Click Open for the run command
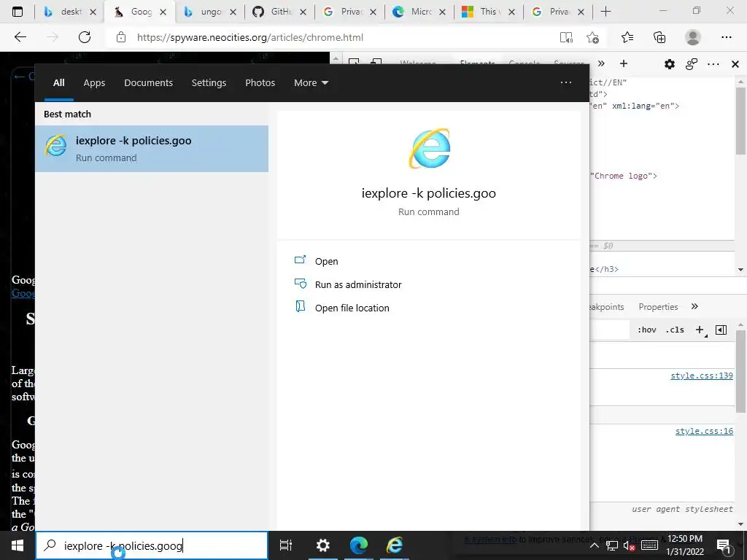 [x=326, y=261]
